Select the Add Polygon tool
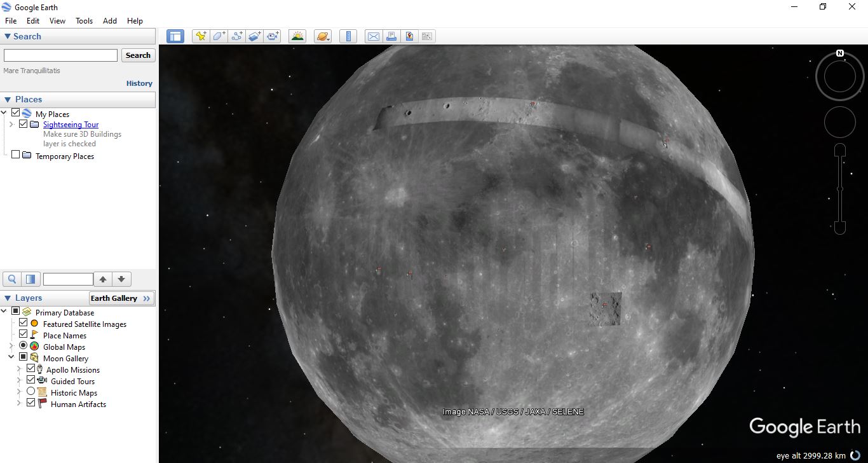This screenshot has width=868, height=463. 219,36
